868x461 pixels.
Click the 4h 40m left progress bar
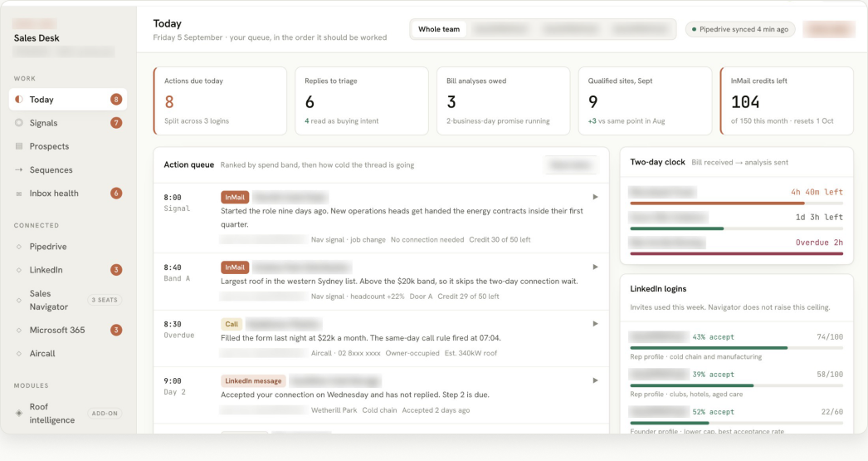click(x=736, y=204)
